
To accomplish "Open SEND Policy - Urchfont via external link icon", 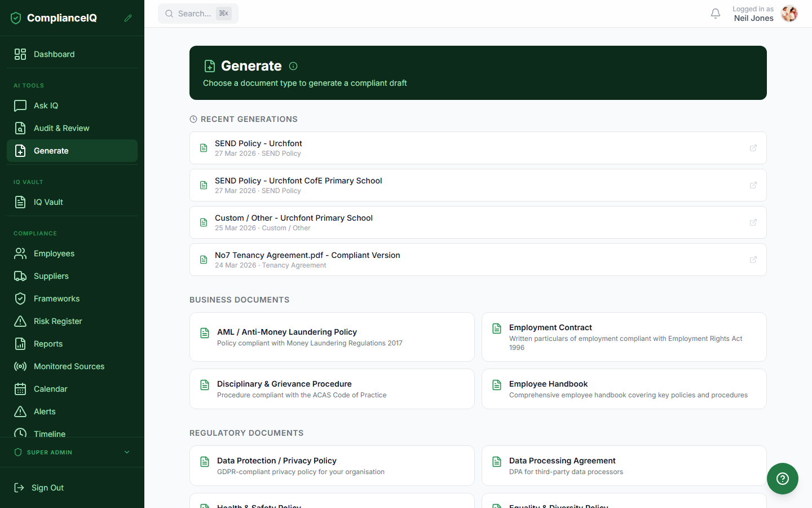I will 753,148.
